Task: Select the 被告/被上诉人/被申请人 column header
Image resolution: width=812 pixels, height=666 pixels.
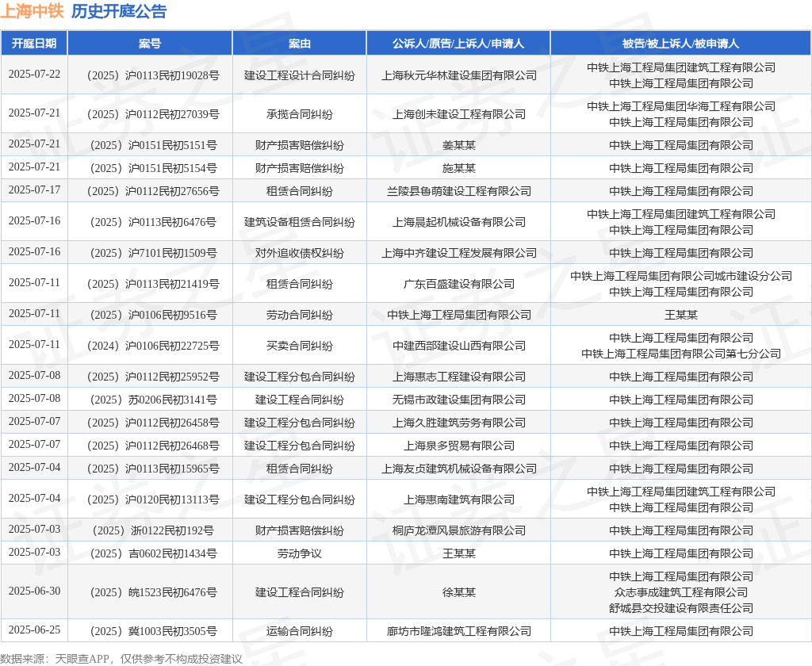Action: (x=680, y=43)
